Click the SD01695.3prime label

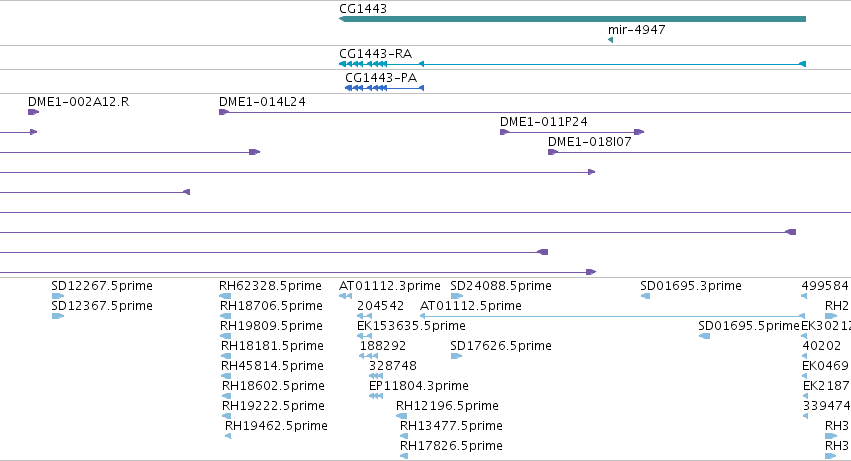(690, 286)
